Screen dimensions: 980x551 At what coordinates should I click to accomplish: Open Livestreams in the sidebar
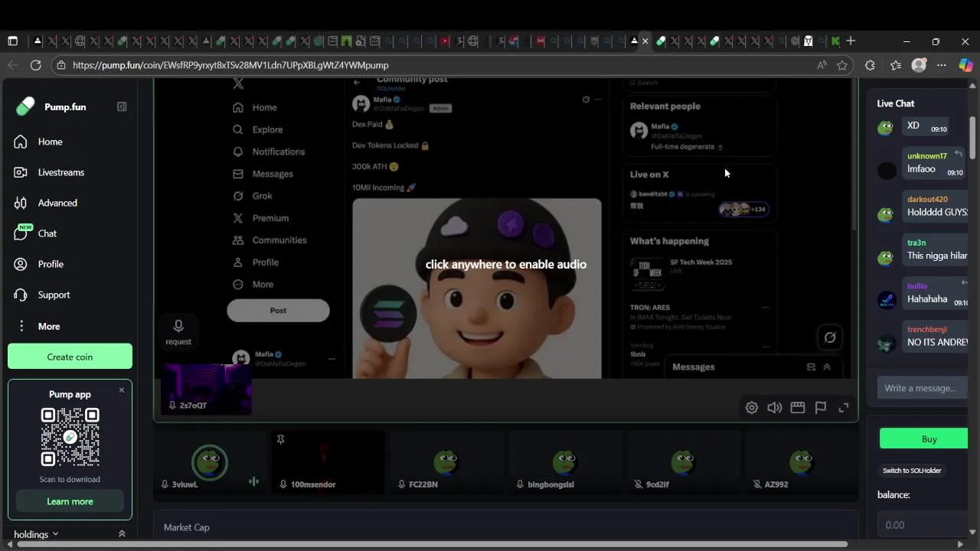tap(61, 172)
